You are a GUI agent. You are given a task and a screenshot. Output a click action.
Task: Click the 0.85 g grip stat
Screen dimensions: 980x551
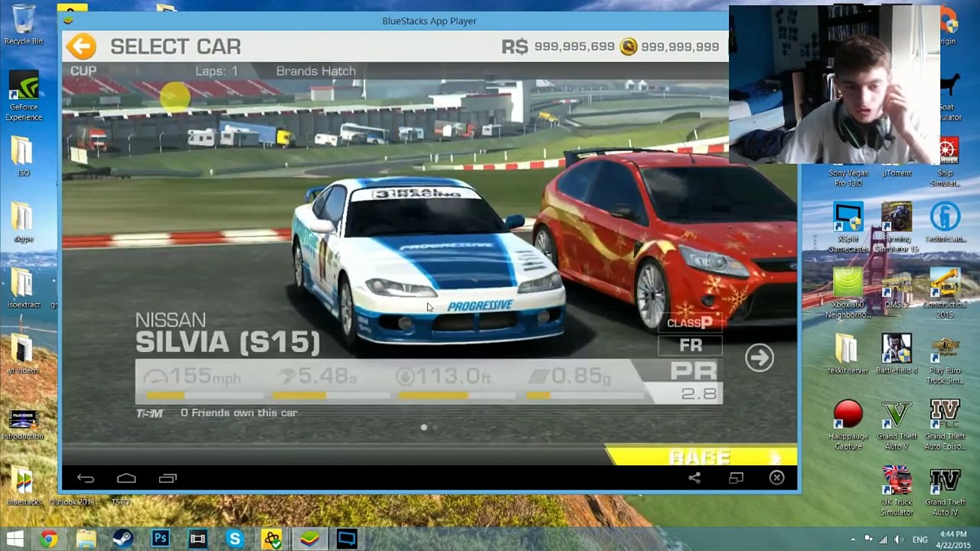pos(570,377)
